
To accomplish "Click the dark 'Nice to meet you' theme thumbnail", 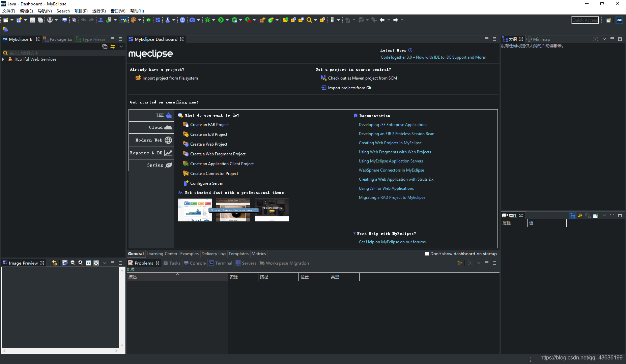I will click(x=272, y=210).
